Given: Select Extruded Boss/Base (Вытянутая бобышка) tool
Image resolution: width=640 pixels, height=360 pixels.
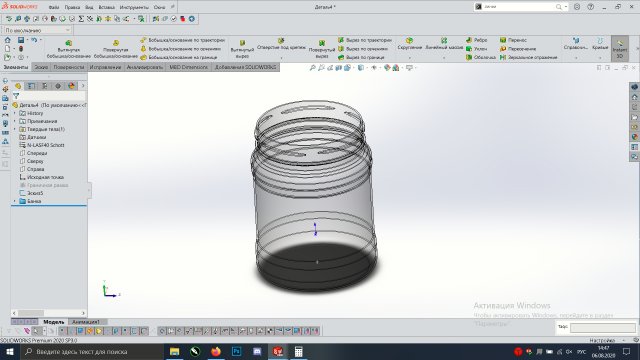Looking at the screenshot, I should pyautogui.click(x=69, y=49).
